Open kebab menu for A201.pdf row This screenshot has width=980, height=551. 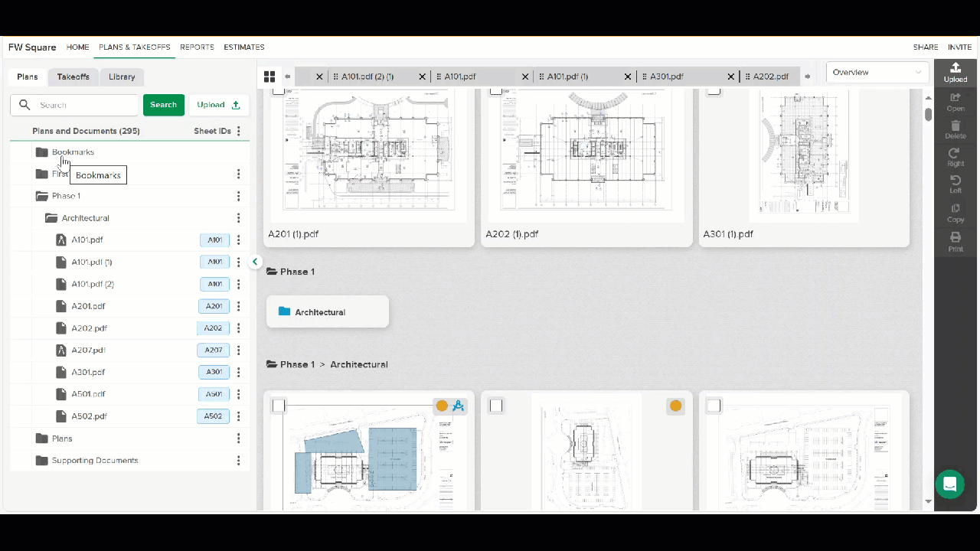pos(239,306)
